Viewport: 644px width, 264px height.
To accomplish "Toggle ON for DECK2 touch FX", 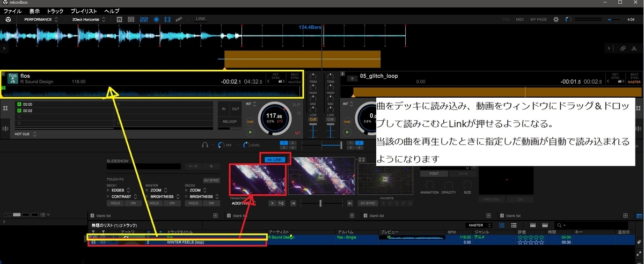I will [210, 203].
